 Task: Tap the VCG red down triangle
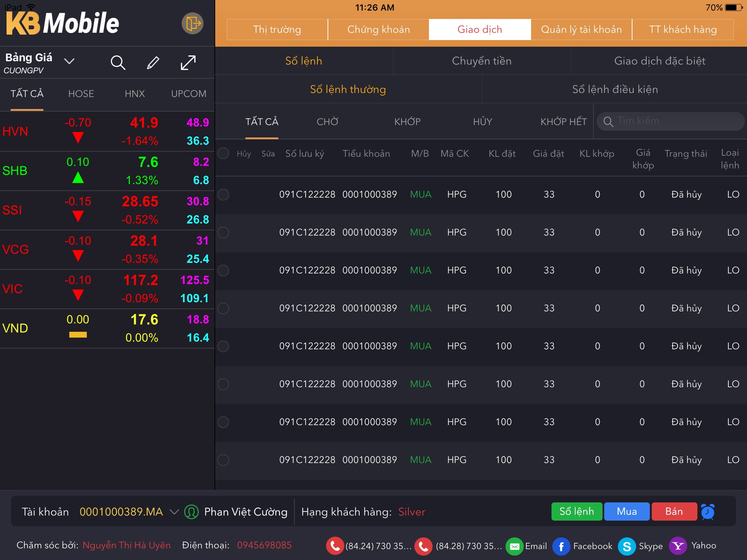[x=78, y=256]
